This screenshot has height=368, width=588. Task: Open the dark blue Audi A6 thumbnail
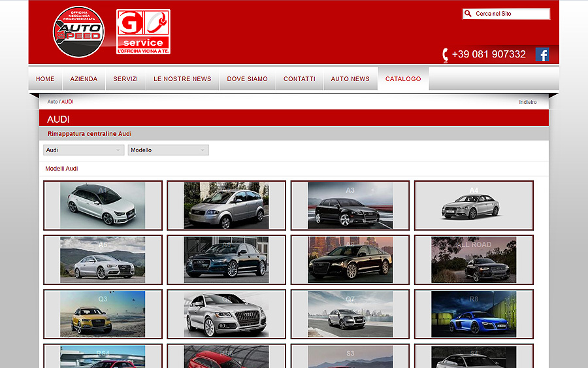(227, 260)
